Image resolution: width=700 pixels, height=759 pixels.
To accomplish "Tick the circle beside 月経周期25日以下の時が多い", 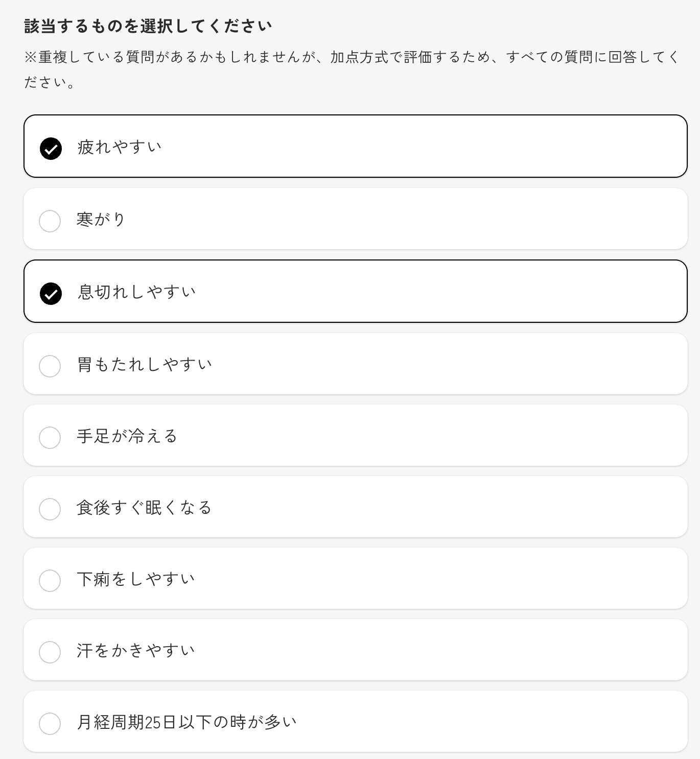I will point(50,724).
